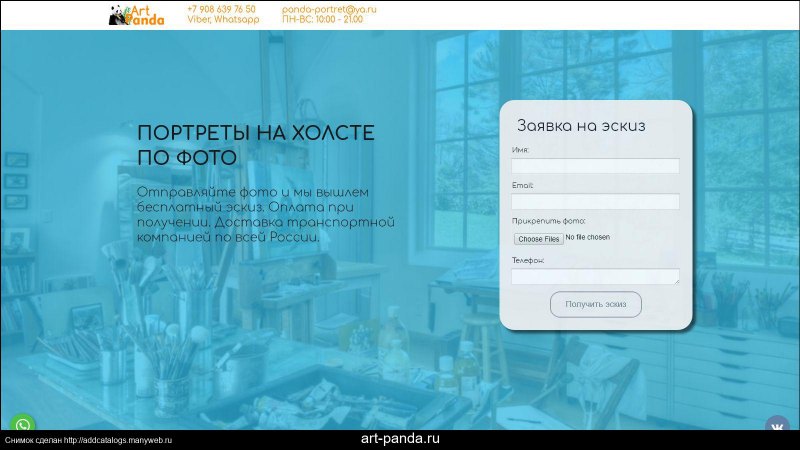Screen dimensions: 800x450
Task: Click the Viber, Whatsapp text in header
Action: click(222, 19)
